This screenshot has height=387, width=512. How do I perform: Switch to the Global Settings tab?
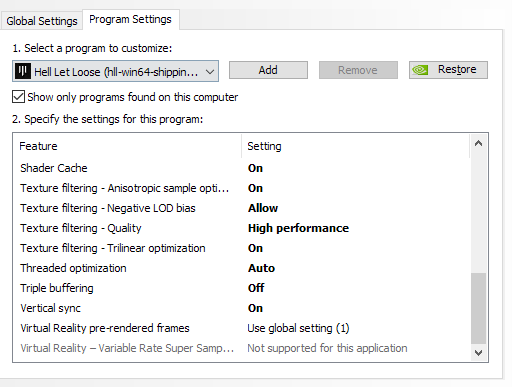[42, 21]
